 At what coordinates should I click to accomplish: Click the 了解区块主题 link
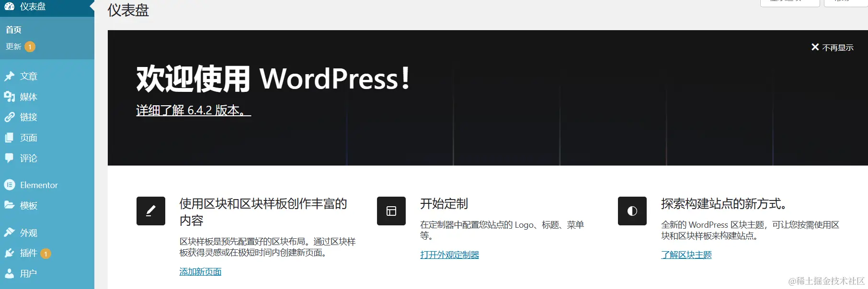click(686, 255)
